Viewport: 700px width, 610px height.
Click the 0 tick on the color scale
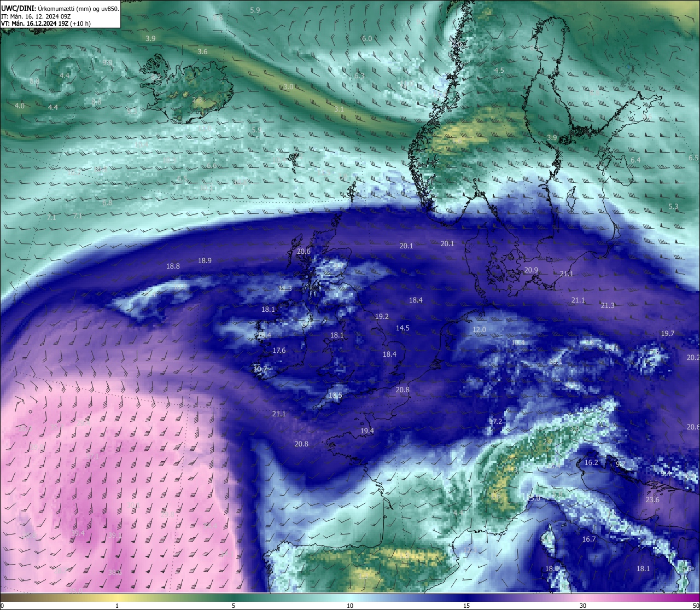pos(2,606)
